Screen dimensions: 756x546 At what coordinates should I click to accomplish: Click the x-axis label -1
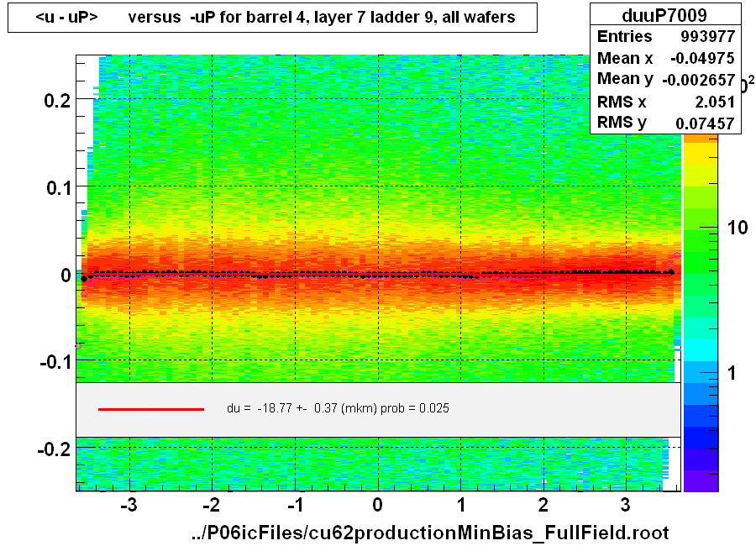295,505
